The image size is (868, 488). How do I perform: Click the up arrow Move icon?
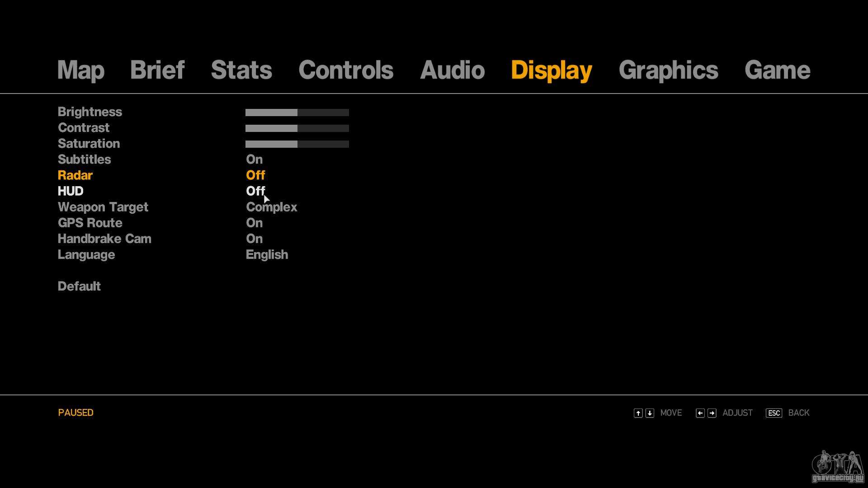point(638,413)
